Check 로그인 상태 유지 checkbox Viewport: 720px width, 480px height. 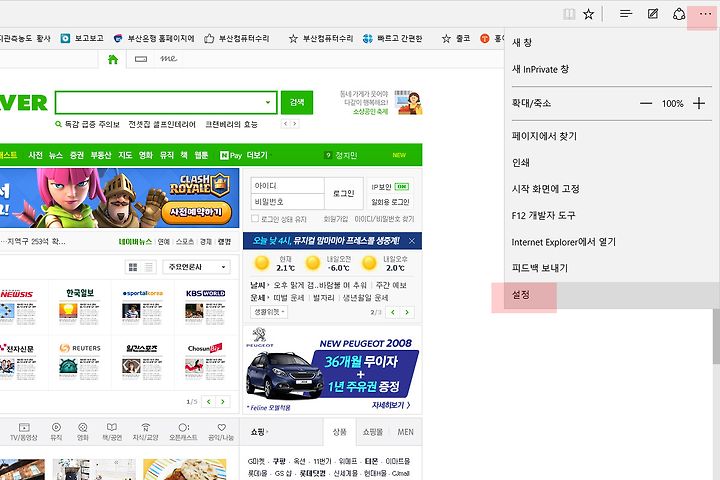[255, 219]
